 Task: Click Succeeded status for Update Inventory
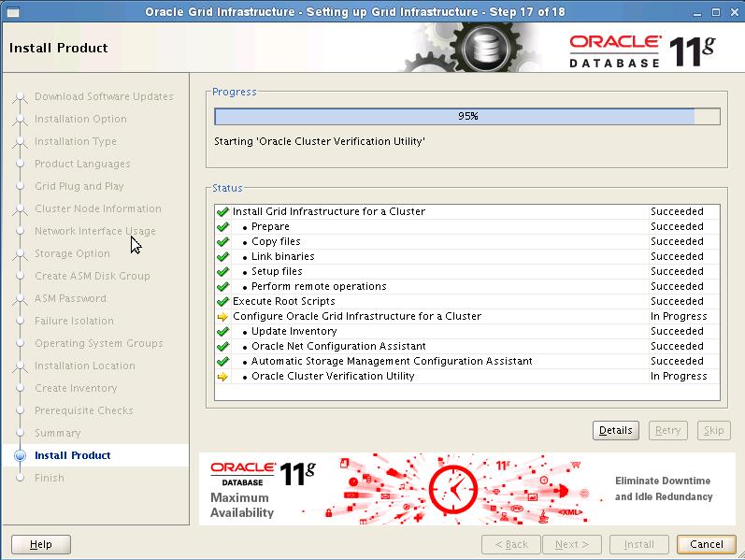677,331
